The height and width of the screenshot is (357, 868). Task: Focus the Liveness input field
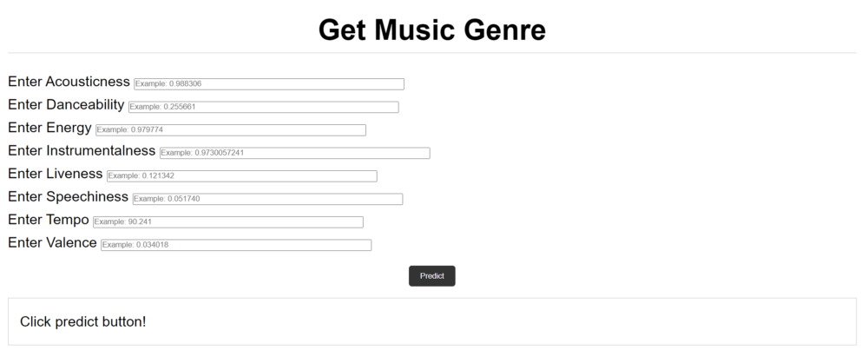coord(241,176)
